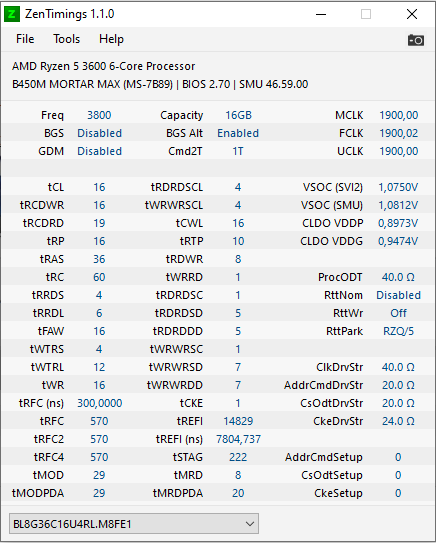Open the File menu
This screenshot has height=543, width=436.
pos(25,39)
